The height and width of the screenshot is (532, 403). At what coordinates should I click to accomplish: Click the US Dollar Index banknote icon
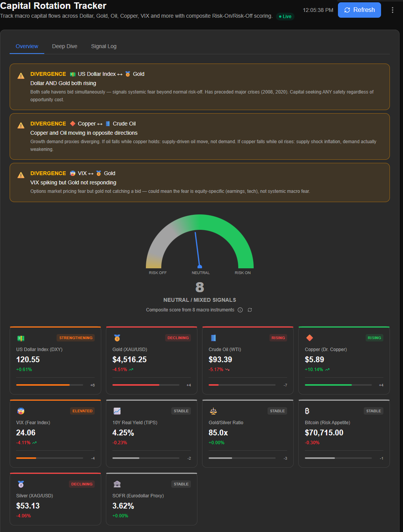20,338
